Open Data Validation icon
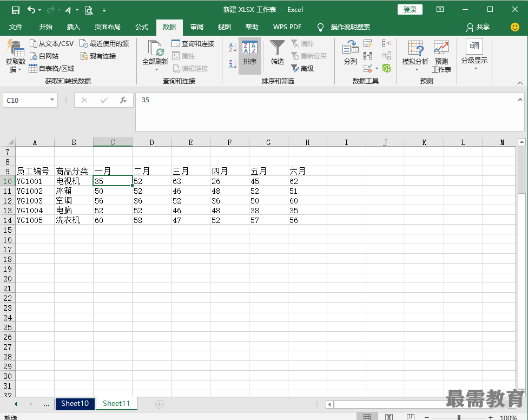Viewport: 528px width, 420px height. tap(368, 68)
